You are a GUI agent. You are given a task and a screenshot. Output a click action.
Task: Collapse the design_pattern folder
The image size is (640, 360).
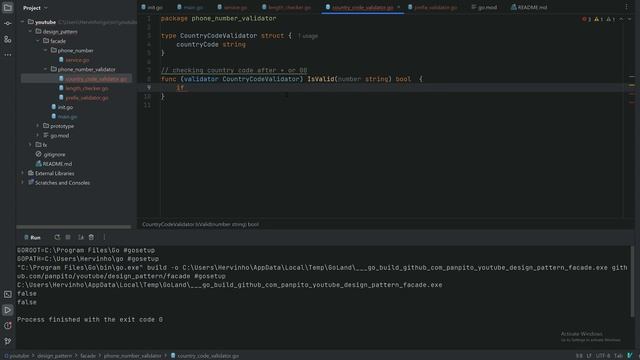(x=30, y=31)
